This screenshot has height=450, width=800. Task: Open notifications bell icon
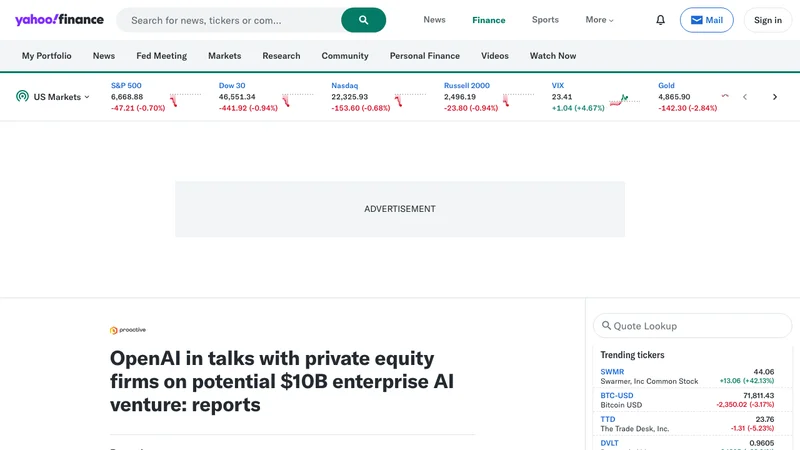click(660, 20)
